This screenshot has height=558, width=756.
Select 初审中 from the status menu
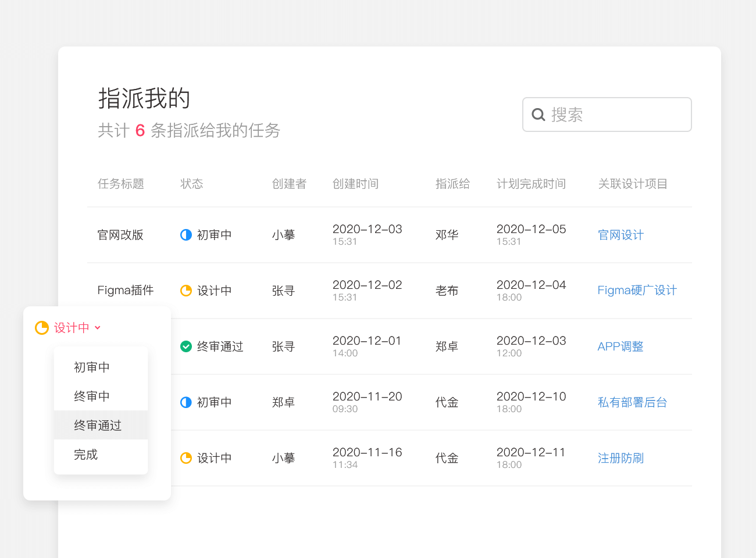pos(101,367)
